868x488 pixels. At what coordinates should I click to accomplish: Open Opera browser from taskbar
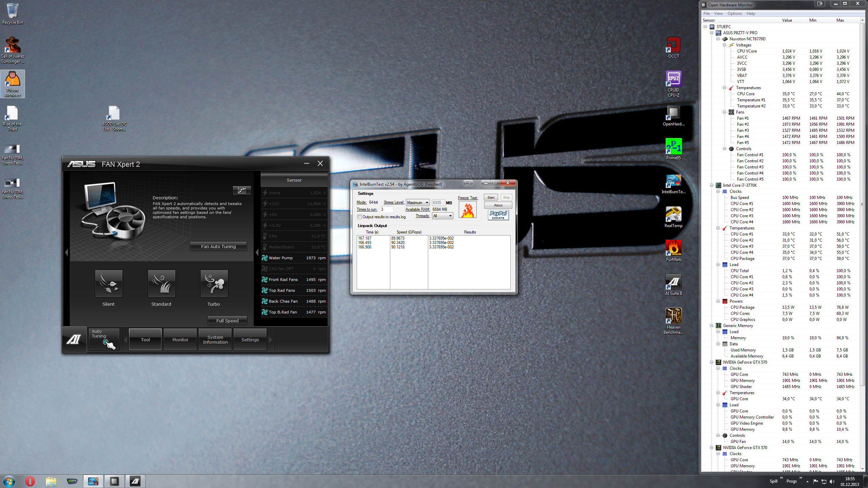point(30,481)
